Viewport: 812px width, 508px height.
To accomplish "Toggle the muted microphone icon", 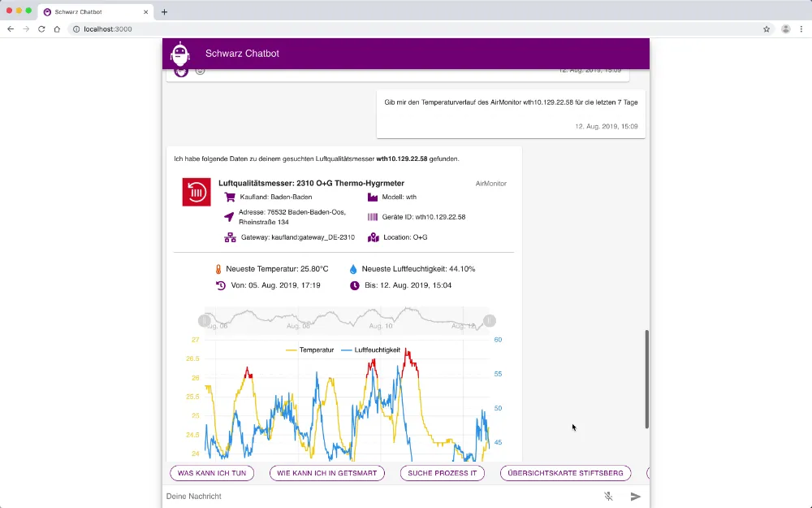I will (x=608, y=496).
